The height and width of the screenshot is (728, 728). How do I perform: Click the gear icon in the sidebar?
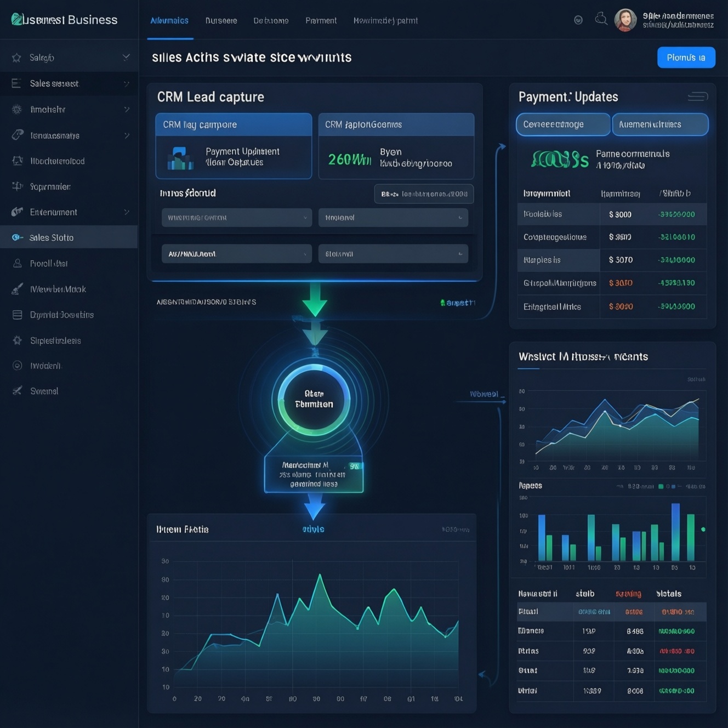[x=17, y=340]
